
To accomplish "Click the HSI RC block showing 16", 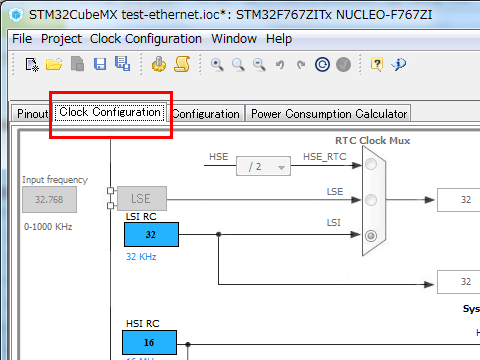I will (149, 342).
